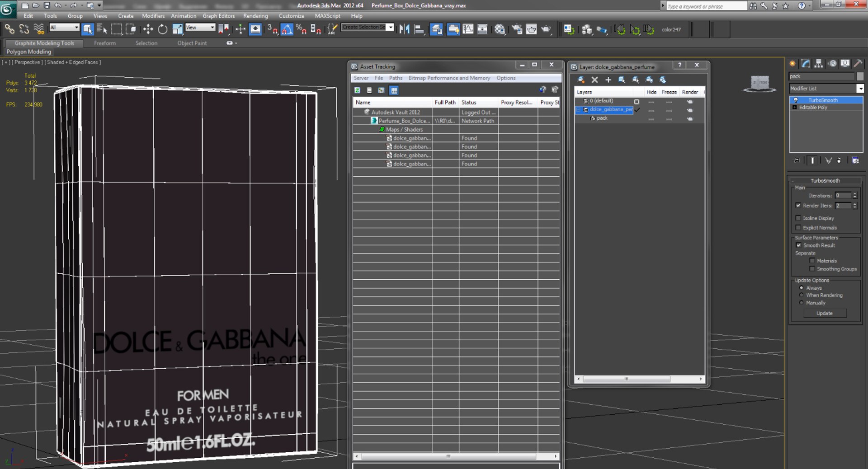868x469 pixels.
Task: Select the Rotate tool in main toolbar
Action: point(162,30)
